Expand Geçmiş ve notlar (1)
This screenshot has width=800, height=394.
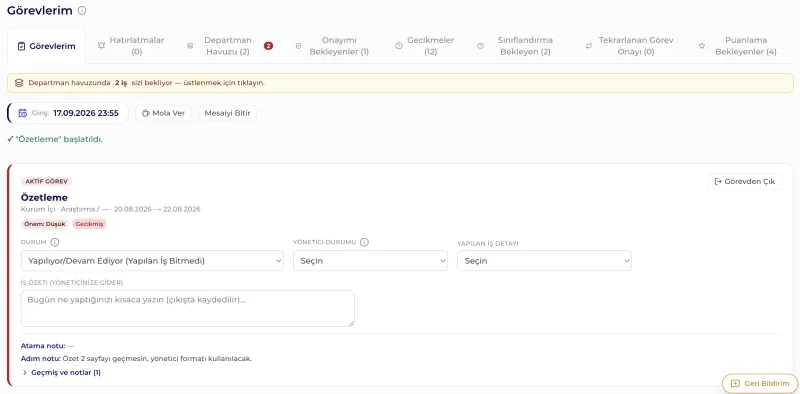tap(62, 373)
